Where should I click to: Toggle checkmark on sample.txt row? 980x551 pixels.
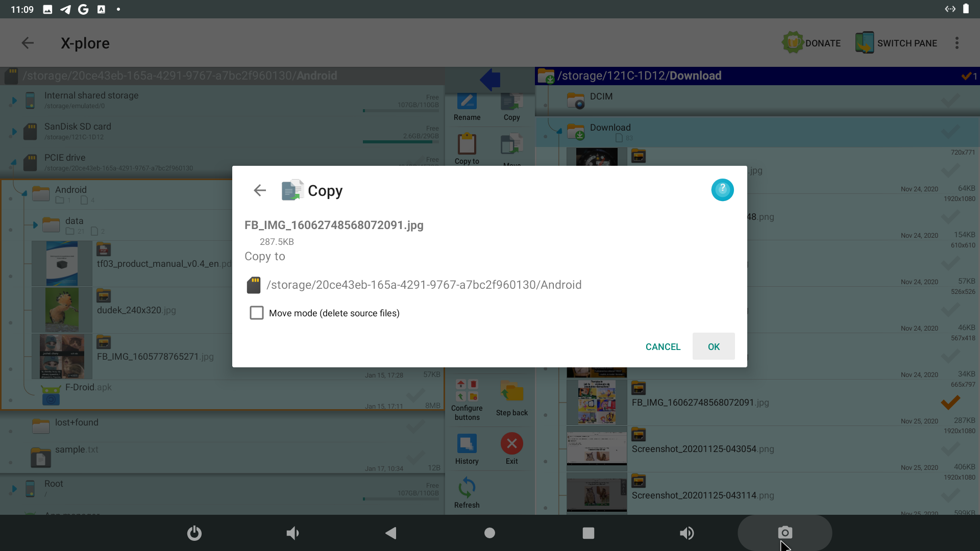pos(416,457)
